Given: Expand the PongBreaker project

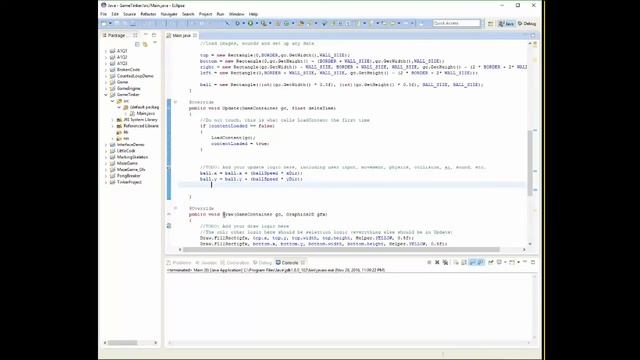Looking at the screenshot, I should point(106,176).
